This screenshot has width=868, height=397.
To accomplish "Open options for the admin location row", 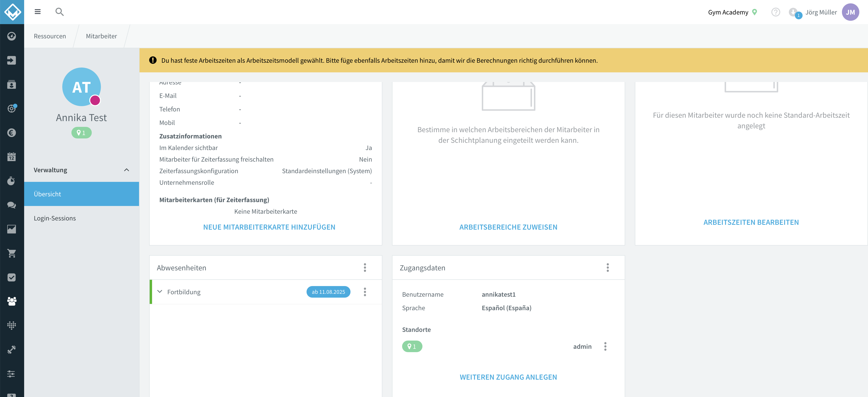I will pyautogui.click(x=605, y=347).
